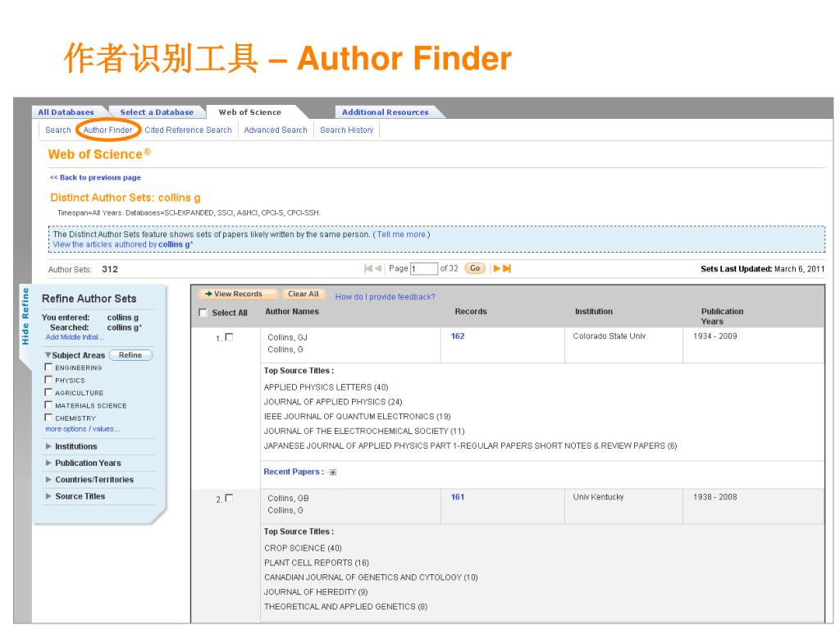Open Cited Reference Search

click(188, 130)
